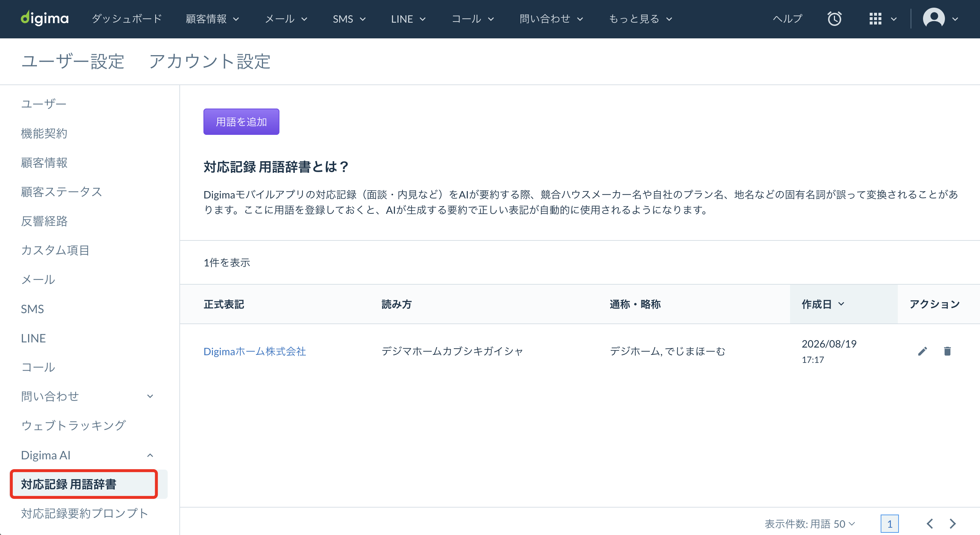The height and width of the screenshot is (535, 980).
Task: Delete the Digimaホーム株式会社 entry with trash icon
Action: (x=947, y=351)
